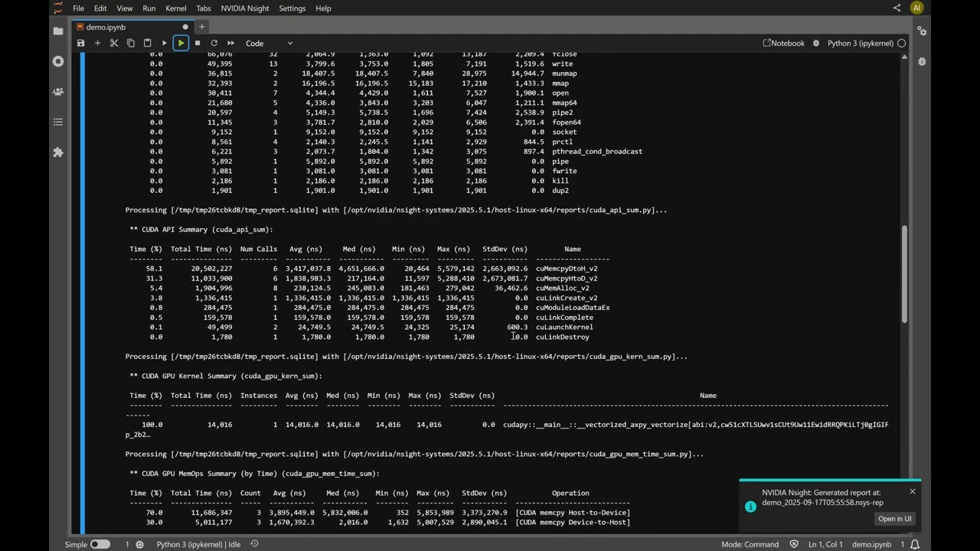The height and width of the screenshot is (551, 980).
Task: Click Open in UI on Nsight notification
Action: tap(894, 519)
